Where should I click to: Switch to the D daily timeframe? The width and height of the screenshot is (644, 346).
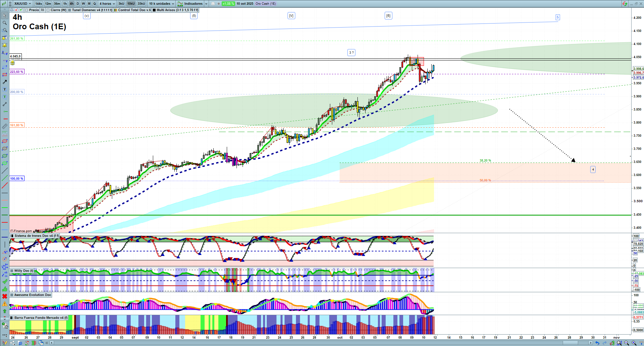click(x=78, y=4)
